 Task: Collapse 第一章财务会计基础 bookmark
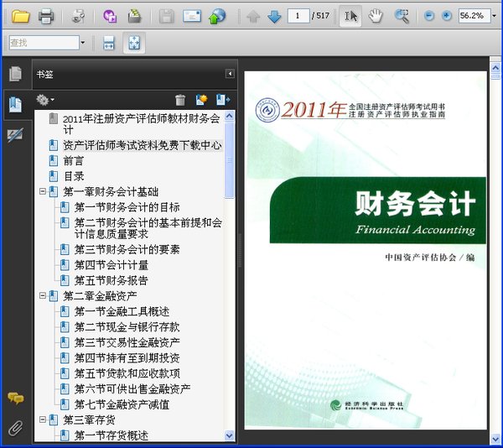(43, 191)
